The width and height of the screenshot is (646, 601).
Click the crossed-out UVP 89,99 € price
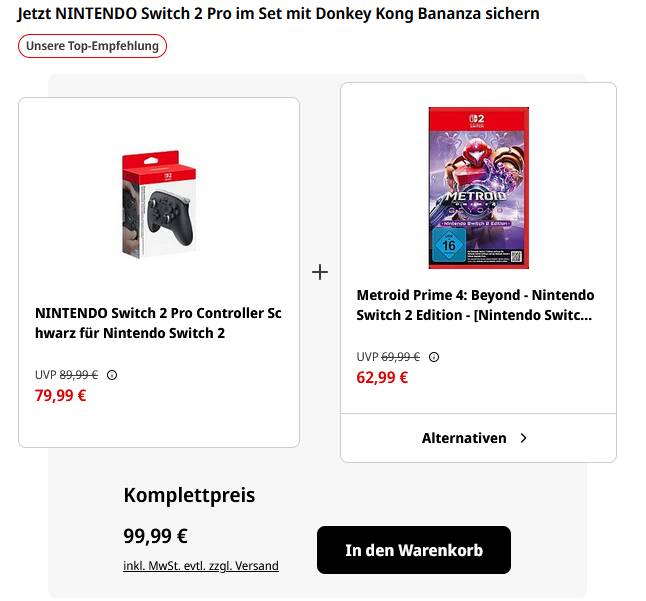click(x=78, y=375)
